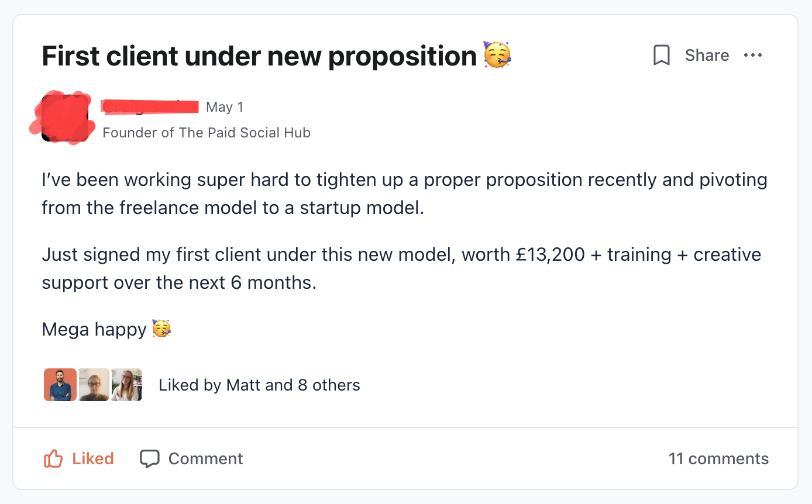Click the May 1 post date
This screenshot has width=812, height=504.
225,107
